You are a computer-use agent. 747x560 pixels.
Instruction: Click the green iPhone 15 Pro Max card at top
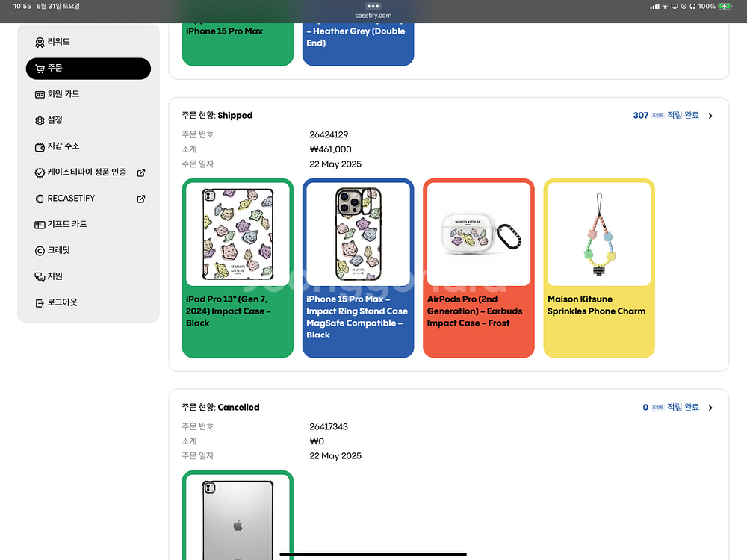pos(238,44)
